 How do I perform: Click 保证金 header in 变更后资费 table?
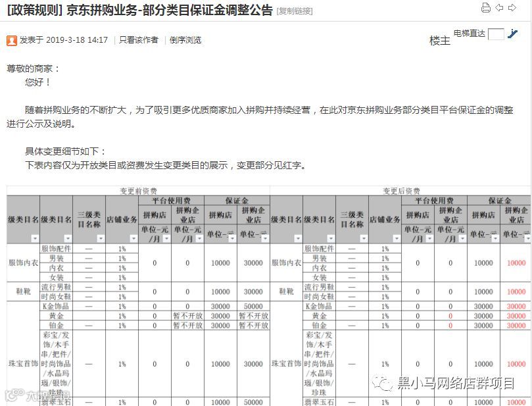(499, 200)
